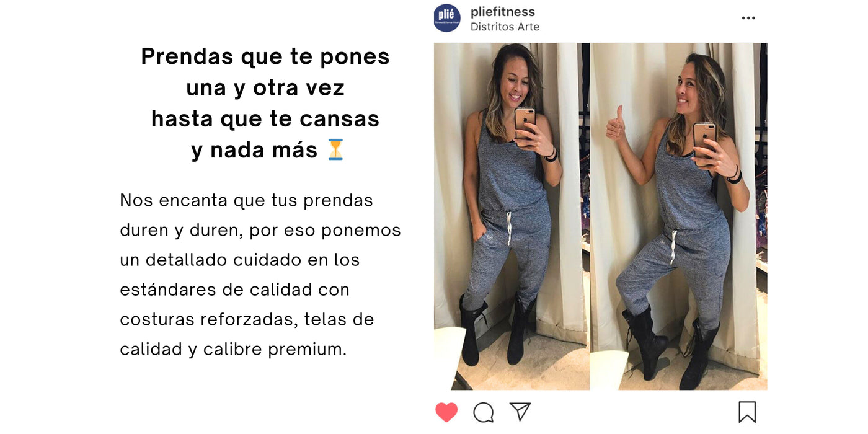Open comments with the speech bubble icon
The width and height of the screenshot is (868, 434).
pos(484,412)
